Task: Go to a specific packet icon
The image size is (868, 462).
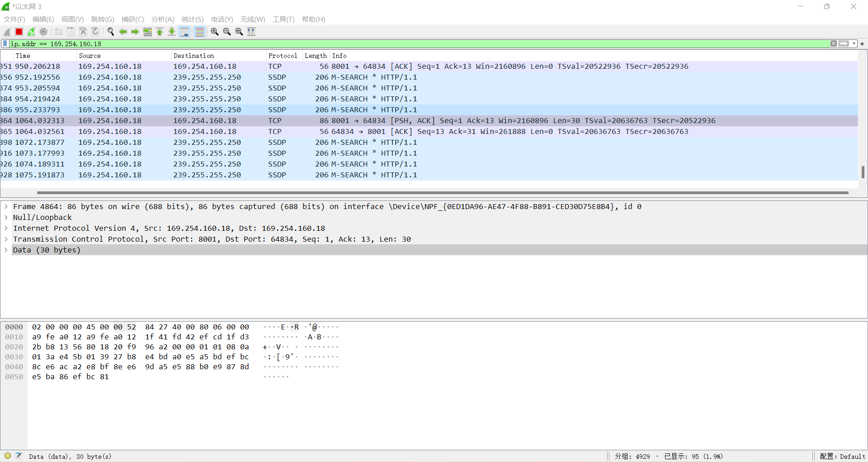Action: pos(147,32)
